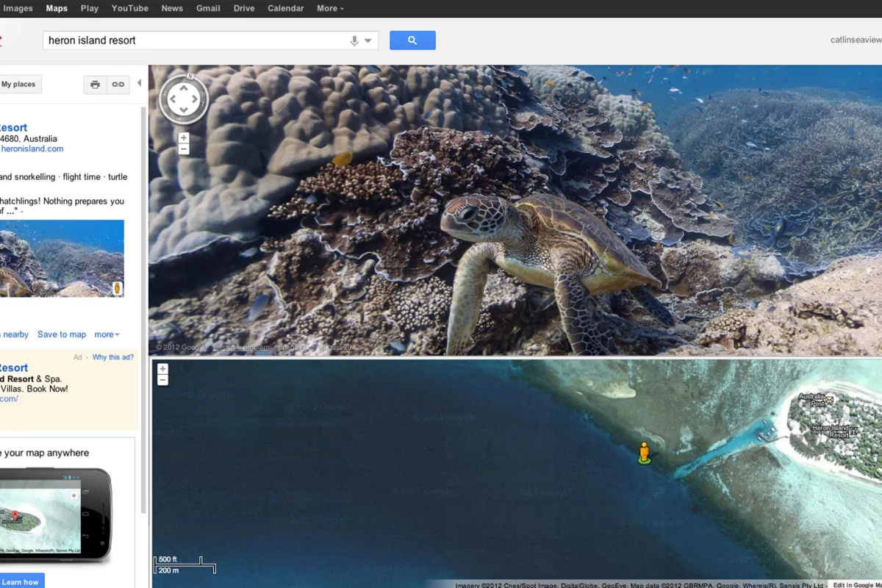
Task: Open the heronisland.com link
Action: point(32,148)
